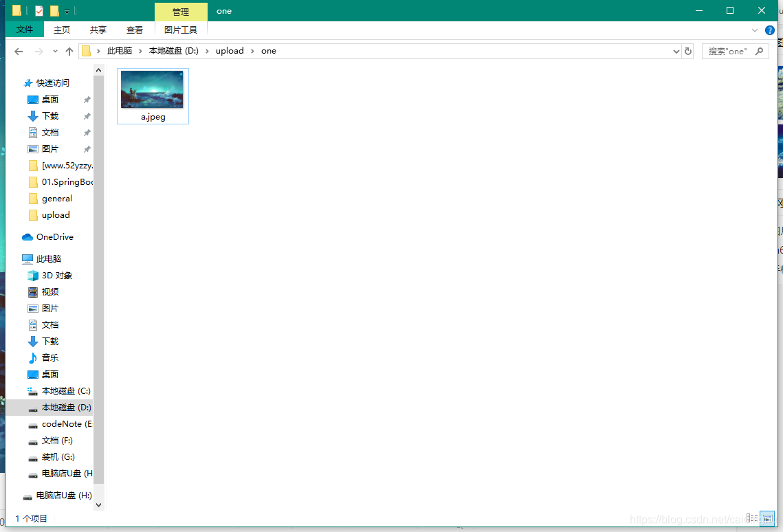Switch to the 图片工具 ribbon tab

coord(180,30)
